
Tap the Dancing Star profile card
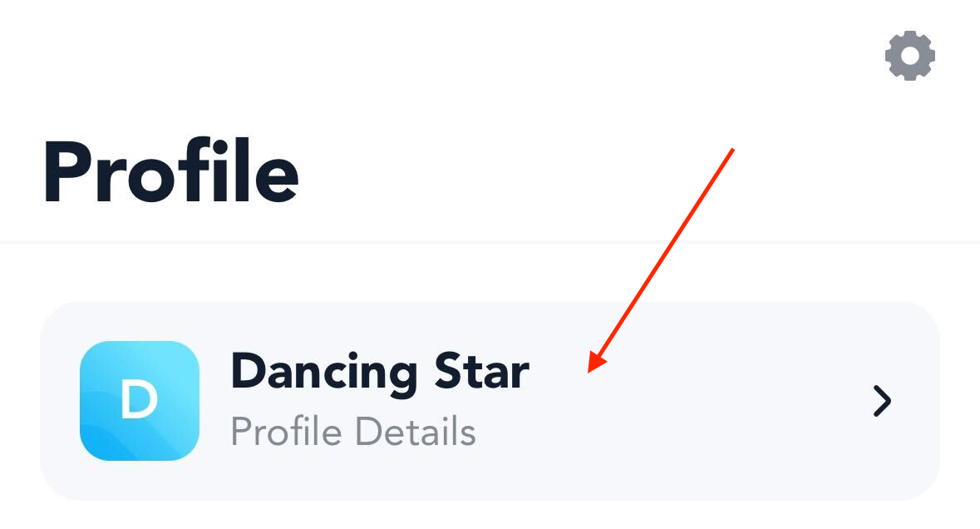pos(490,401)
